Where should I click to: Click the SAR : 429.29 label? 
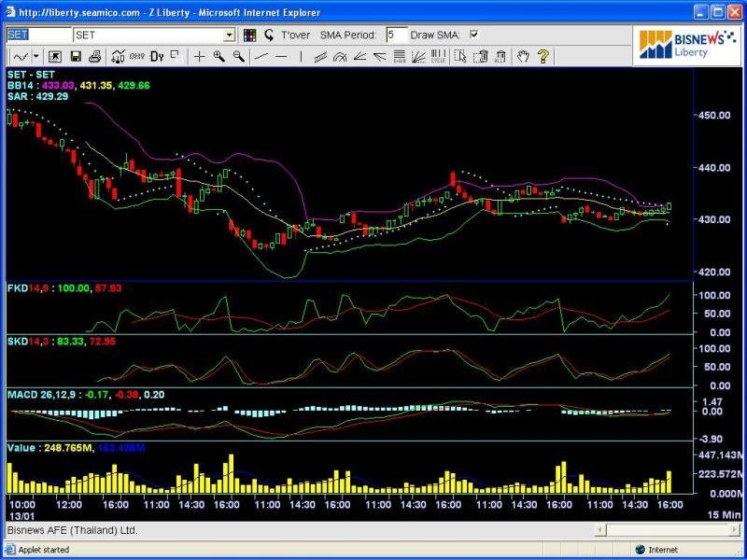tap(37, 97)
